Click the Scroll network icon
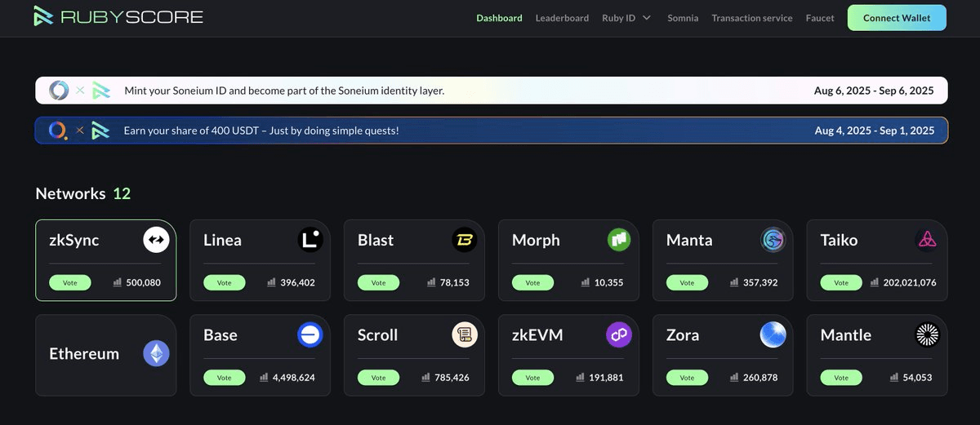The image size is (980, 425). [x=465, y=334]
